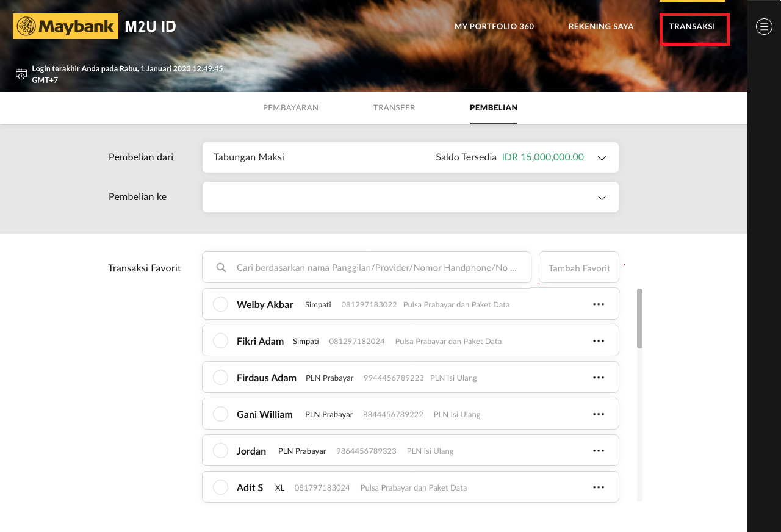Image resolution: width=781 pixels, height=532 pixels.
Task: Open more options for Adit S
Action: coord(598,487)
